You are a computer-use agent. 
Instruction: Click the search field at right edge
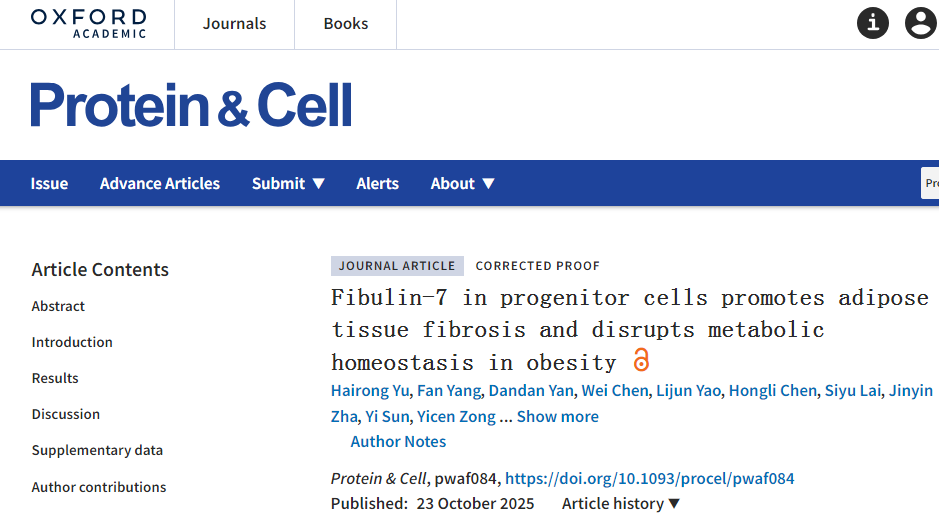tap(930, 184)
